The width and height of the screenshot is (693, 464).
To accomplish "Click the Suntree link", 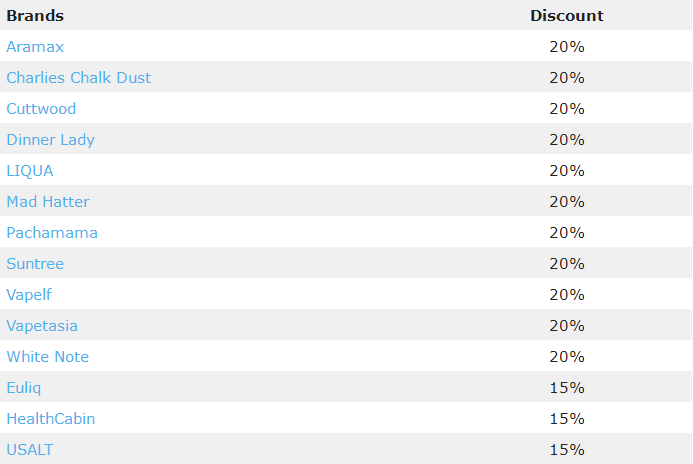I will click(x=35, y=264).
